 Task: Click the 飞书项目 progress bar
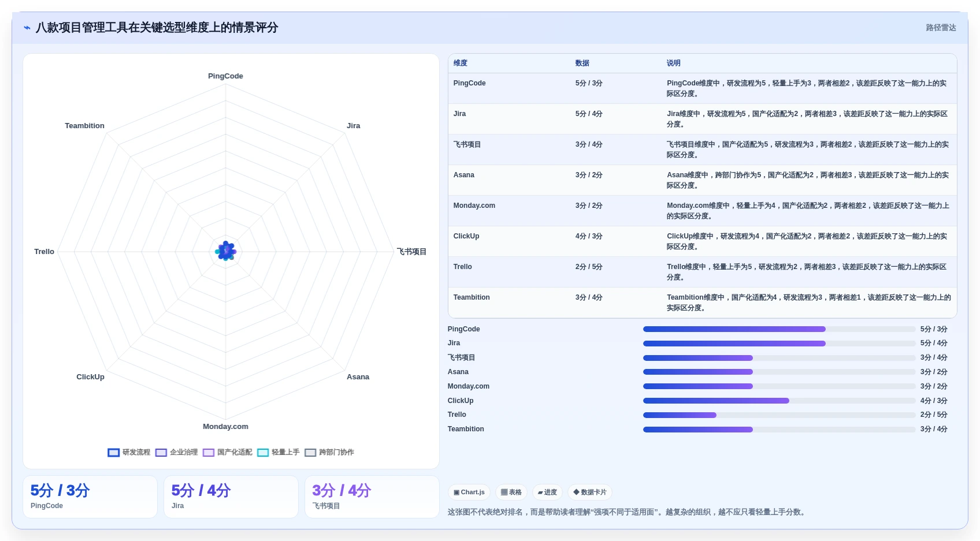tap(779, 358)
